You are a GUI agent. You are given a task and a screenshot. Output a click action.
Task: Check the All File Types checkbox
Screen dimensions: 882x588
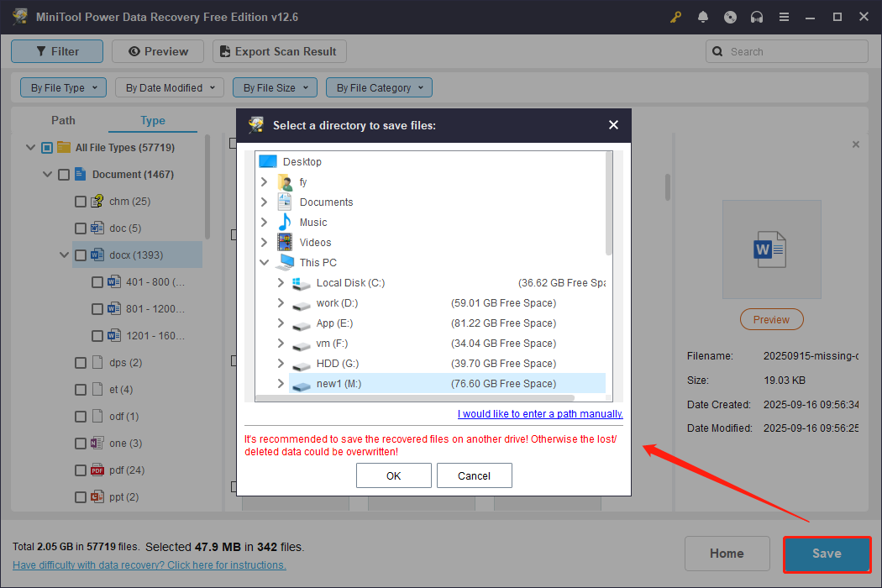45,147
